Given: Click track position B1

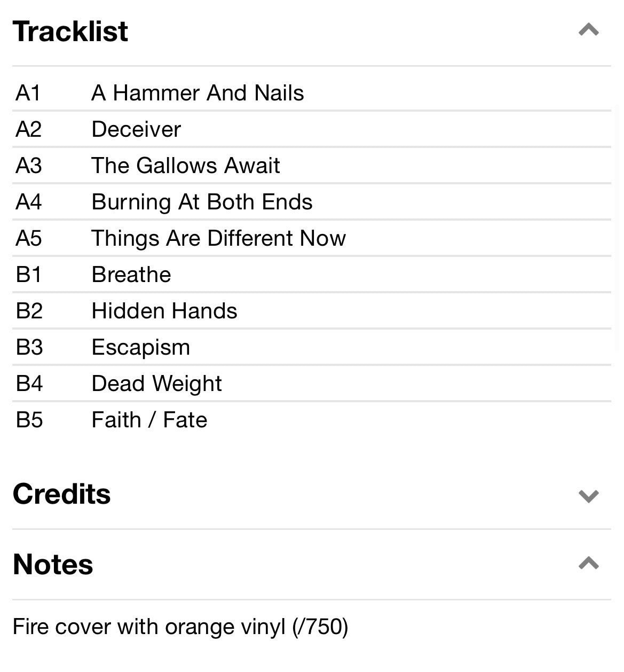Looking at the screenshot, I should 29,275.
